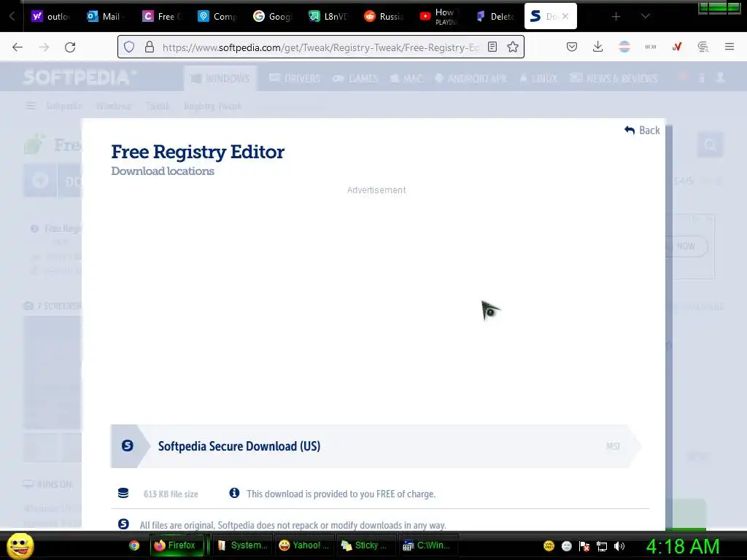Open the System taskbar window
The height and width of the screenshot is (560, 747).
(241, 545)
